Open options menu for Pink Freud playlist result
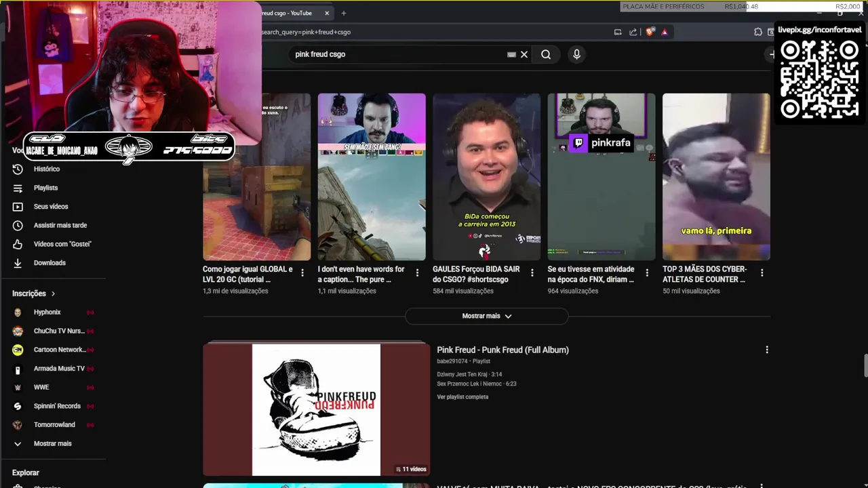This screenshot has width=868, height=488. click(767, 350)
